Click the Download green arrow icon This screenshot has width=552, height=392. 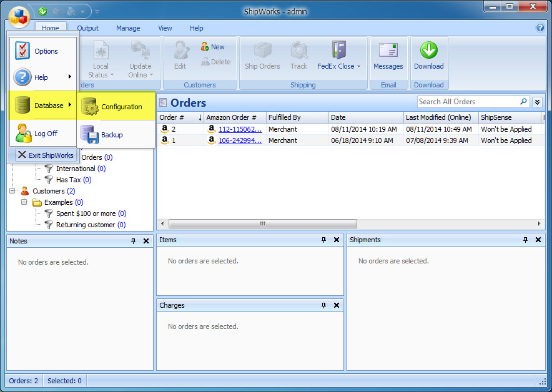428,51
